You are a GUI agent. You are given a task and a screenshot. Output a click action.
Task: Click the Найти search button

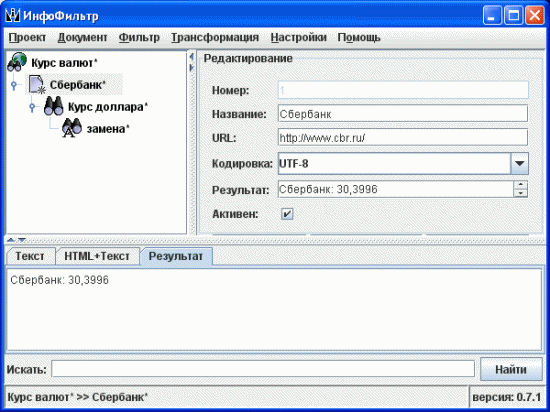pyautogui.click(x=511, y=369)
